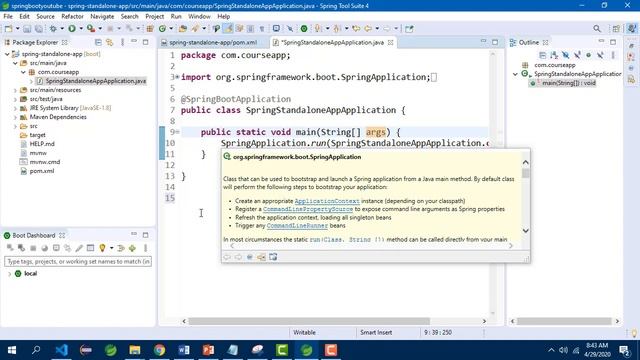Open Package Explorer view menu (three dots)
Image resolution: width=640 pixels, height=360 pixels.
(122, 42)
